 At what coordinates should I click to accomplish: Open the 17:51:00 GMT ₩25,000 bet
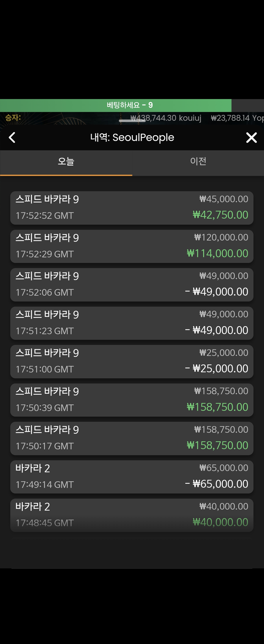(x=132, y=362)
